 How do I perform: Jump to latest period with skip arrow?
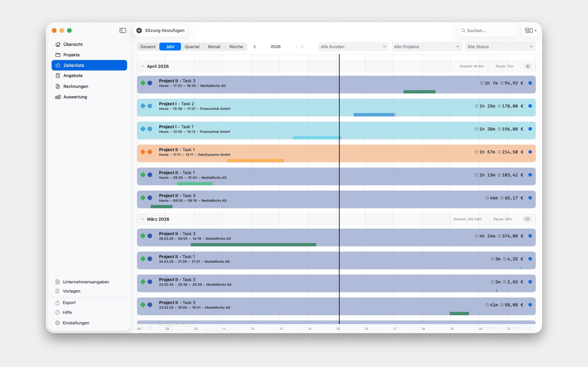(302, 47)
